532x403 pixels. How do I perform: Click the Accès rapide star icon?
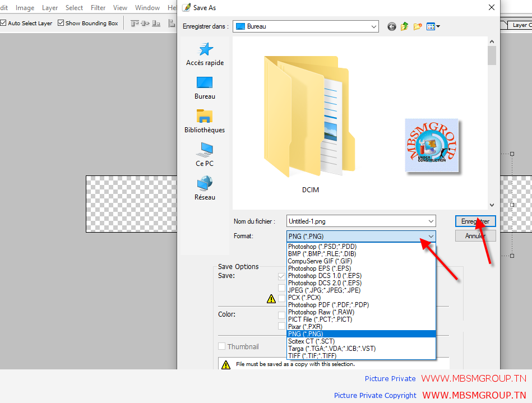coord(205,49)
